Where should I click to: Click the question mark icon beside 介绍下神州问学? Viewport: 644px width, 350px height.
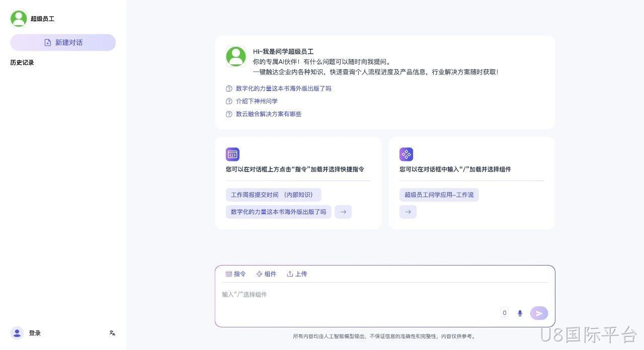229,101
